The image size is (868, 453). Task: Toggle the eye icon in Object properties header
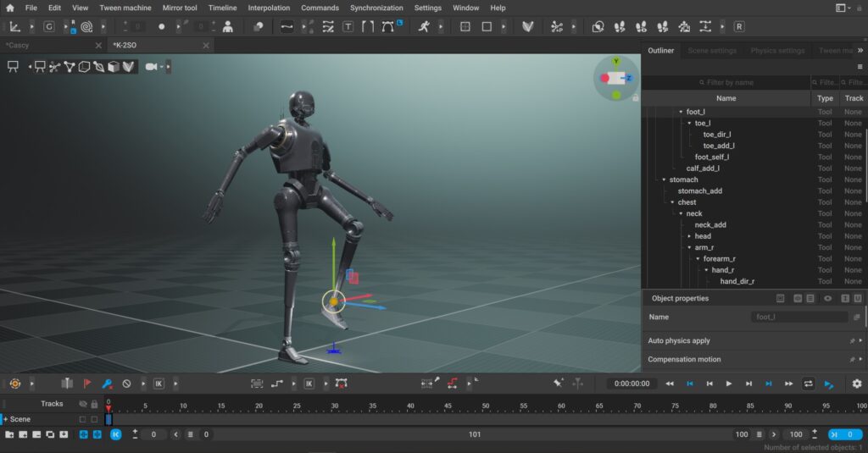click(827, 298)
